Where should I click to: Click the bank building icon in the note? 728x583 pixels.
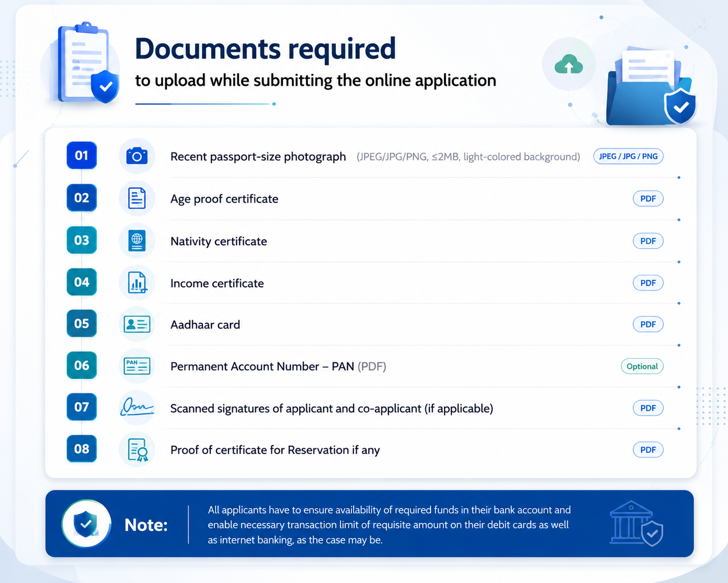tap(637, 523)
